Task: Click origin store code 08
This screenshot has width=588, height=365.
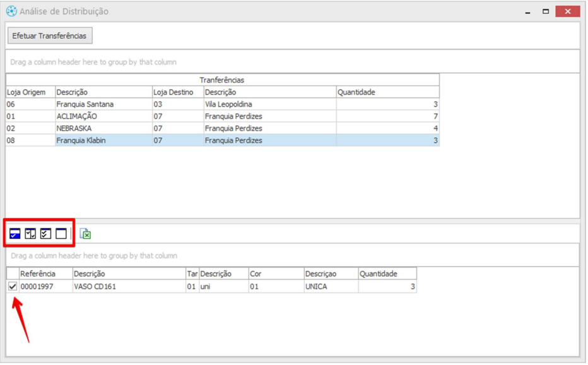Action: [x=30, y=140]
